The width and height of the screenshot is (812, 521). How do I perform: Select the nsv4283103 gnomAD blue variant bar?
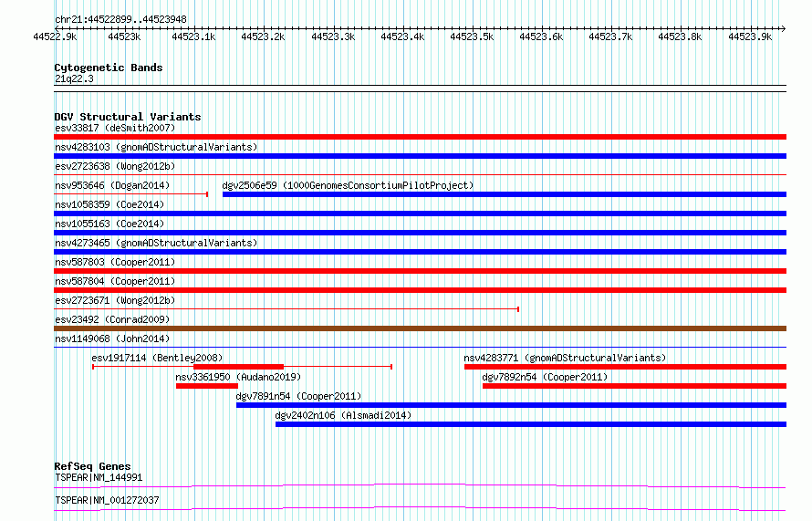pos(420,156)
